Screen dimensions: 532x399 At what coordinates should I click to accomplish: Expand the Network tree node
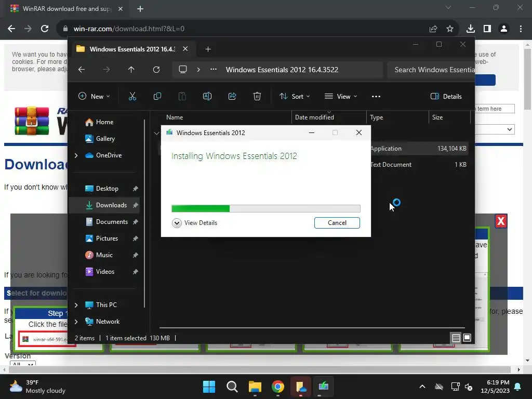(x=76, y=322)
